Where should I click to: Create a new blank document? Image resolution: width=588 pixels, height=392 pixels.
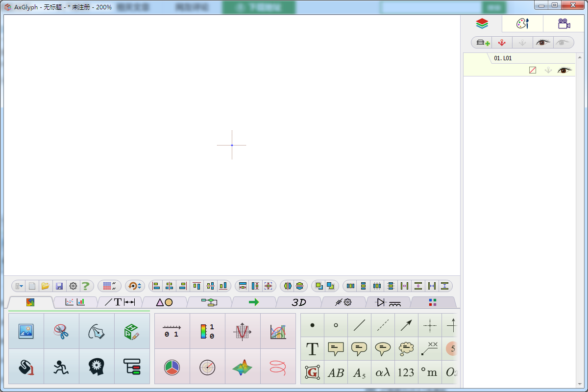(x=32, y=286)
